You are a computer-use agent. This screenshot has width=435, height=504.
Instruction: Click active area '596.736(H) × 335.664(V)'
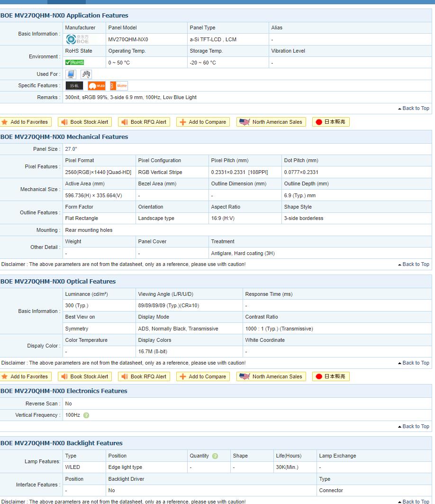[x=93, y=195]
